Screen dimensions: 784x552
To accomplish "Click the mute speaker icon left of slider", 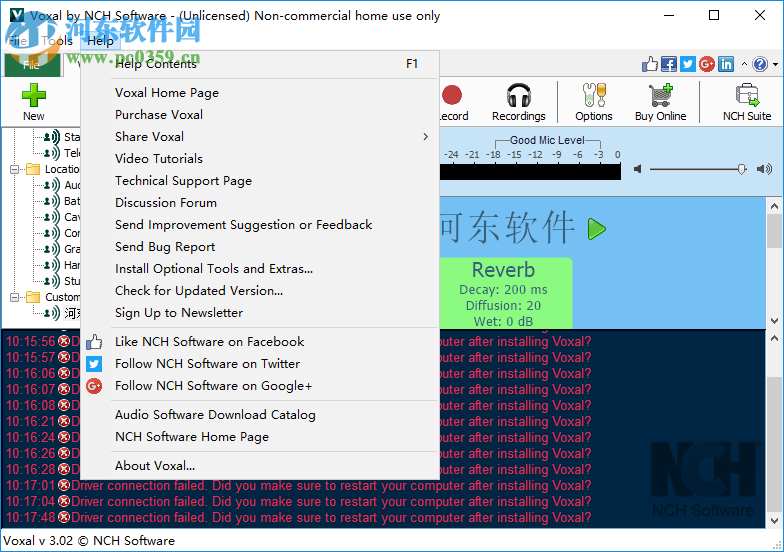I will click(x=638, y=169).
